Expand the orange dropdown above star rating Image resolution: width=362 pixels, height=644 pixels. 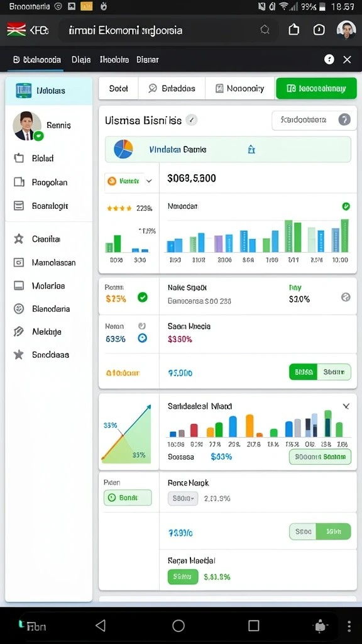coord(129,180)
